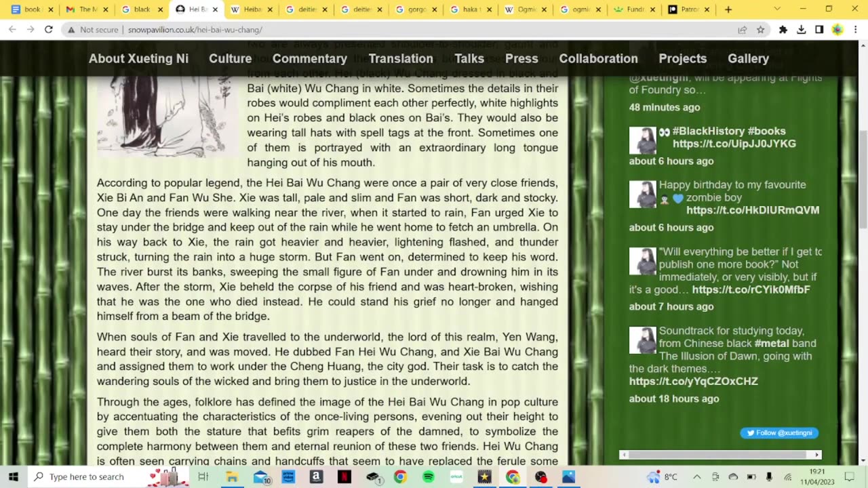Go back using the browser back arrow
The width and height of the screenshot is (868, 488).
(x=12, y=30)
